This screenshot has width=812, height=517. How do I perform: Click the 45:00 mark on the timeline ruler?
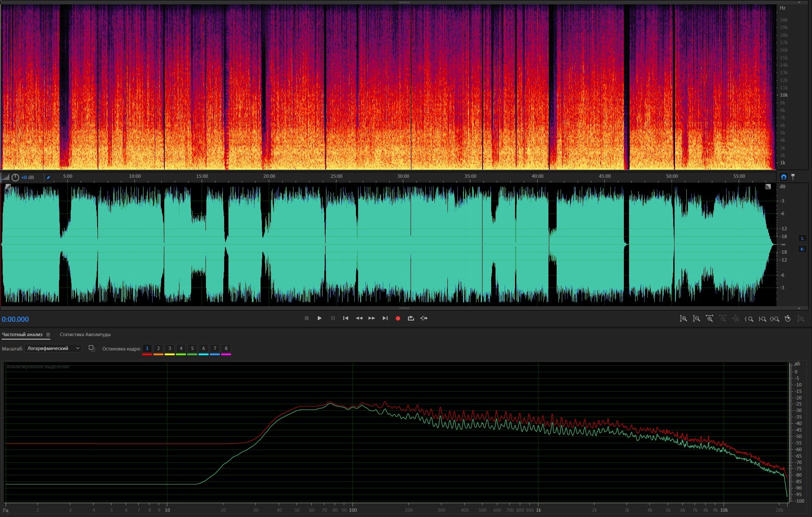[604, 176]
